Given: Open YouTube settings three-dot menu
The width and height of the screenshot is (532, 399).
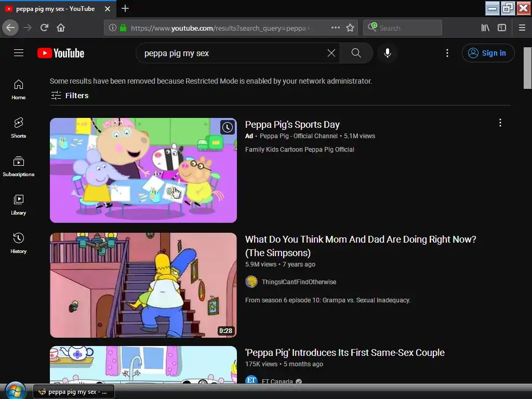Looking at the screenshot, I should coord(447,53).
